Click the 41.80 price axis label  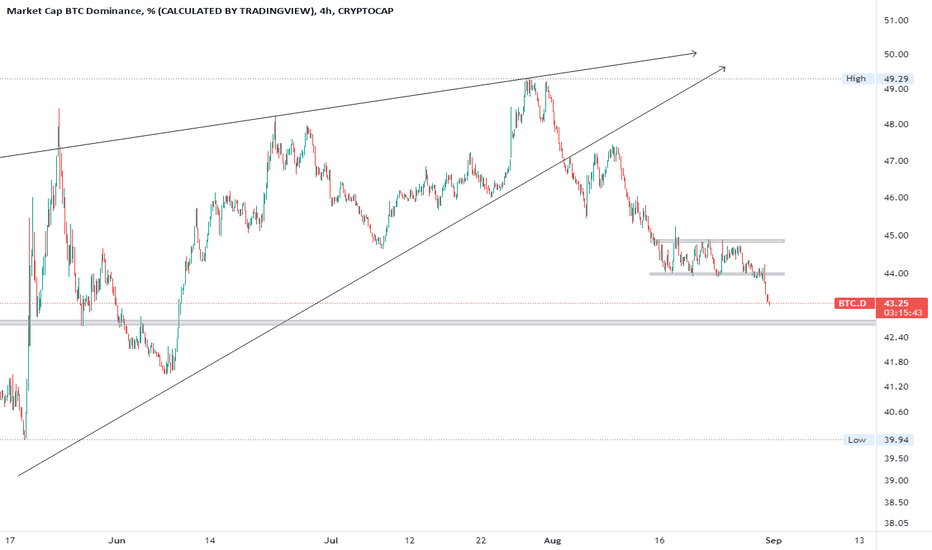[x=896, y=362]
